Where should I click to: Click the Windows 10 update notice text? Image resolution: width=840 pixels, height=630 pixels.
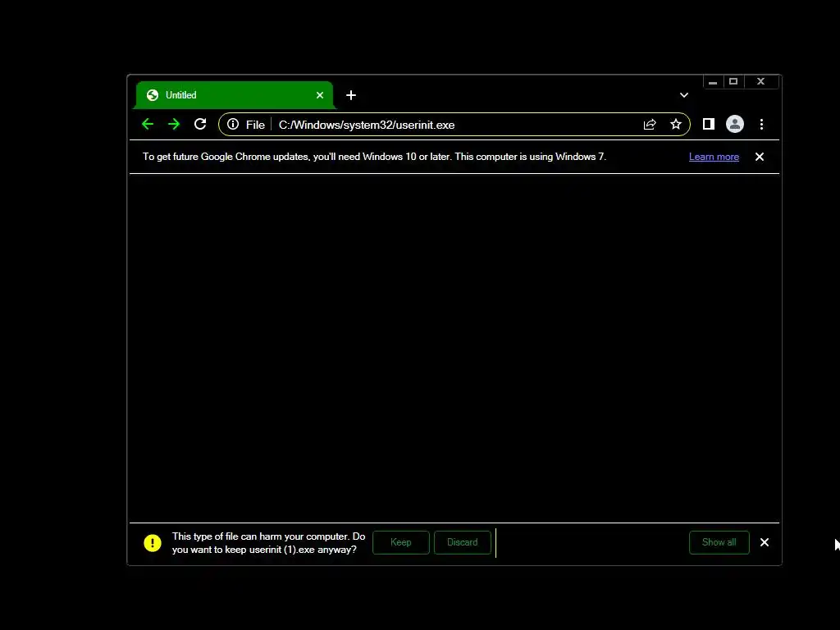click(x=374, y=157)
